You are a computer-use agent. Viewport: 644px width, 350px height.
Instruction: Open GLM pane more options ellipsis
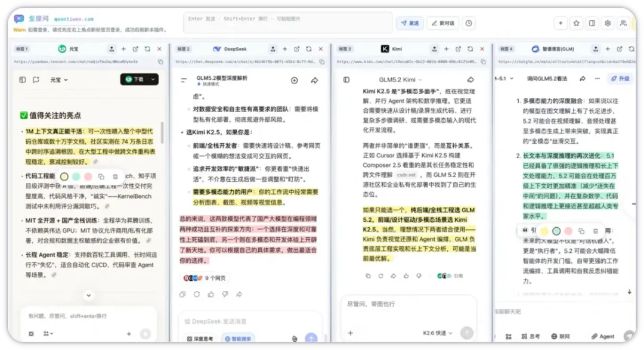pos(597,79)
